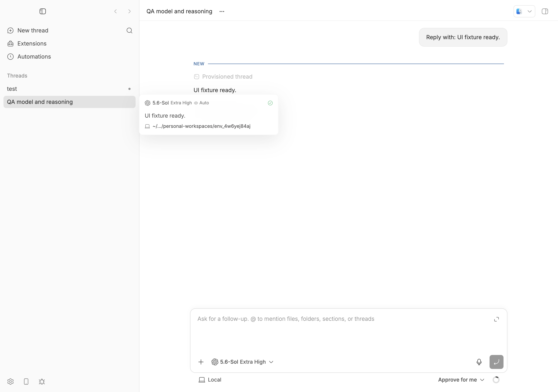Click the laptop icon beside workspace path
The image size is (558, 392).
pos(147,126)
